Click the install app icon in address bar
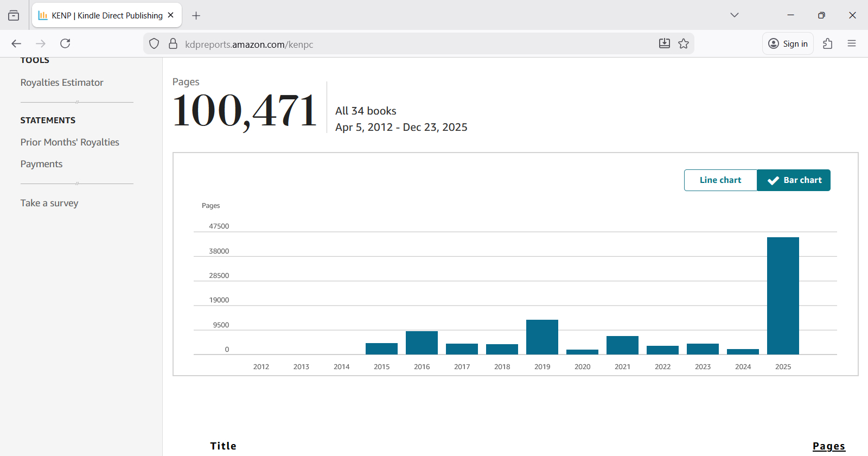Image resolution: width=868 pixels, height=456 pixels. click(x=664, y=43)
